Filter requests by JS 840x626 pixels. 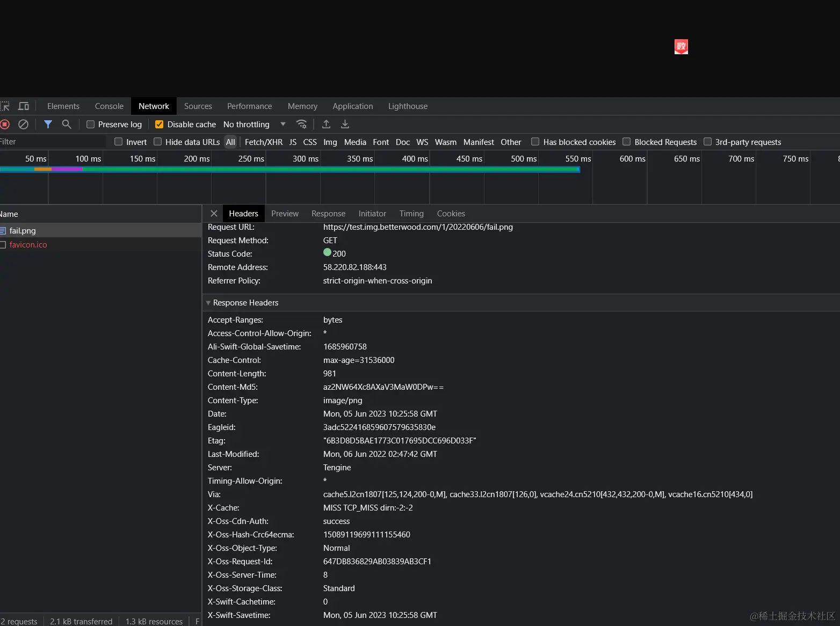click(293, 142)
